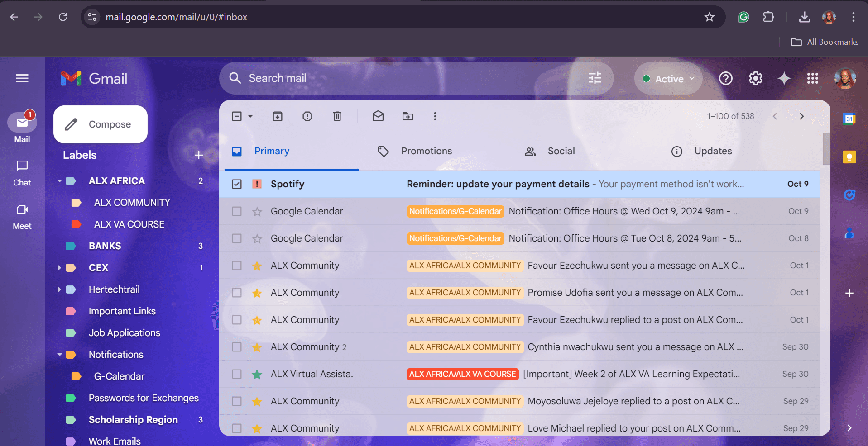Click the Get add-ons plus icon
The height and width of the screenshot is (446, 868).
click(x=849, y=293)
